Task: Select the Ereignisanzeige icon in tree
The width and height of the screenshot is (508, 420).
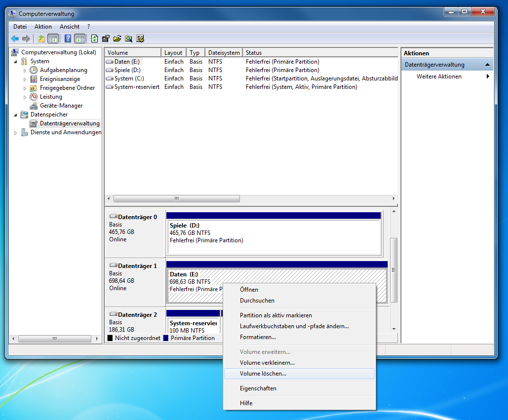Action: coord(34,79)
